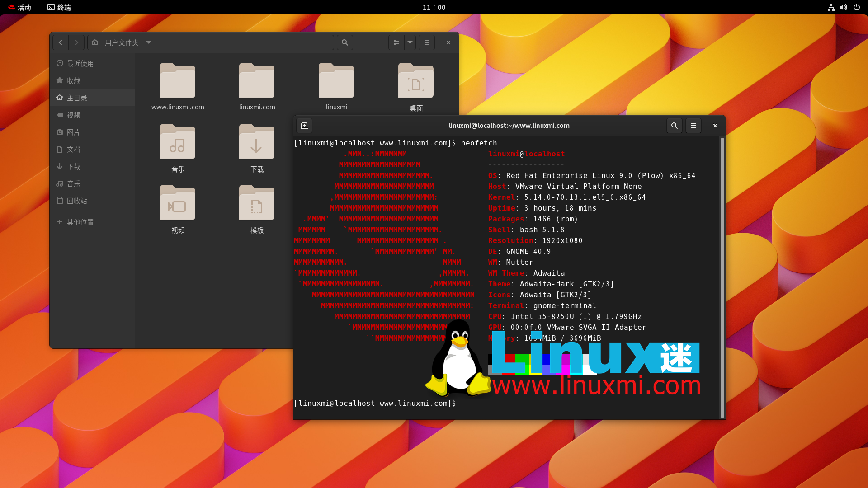Click the terminal scrollbar

pyautogui.click(x=722, y=278)
